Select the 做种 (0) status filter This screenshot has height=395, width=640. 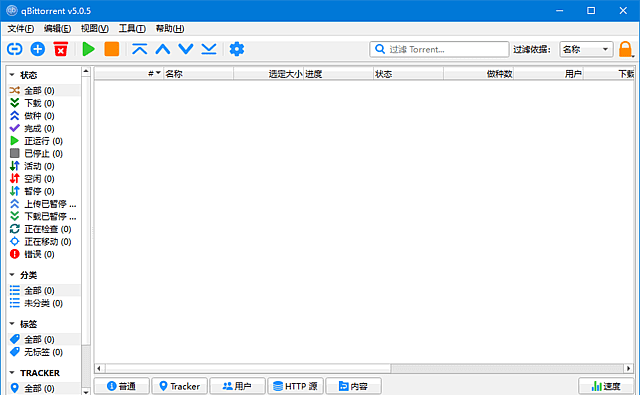tap(44, 116)
